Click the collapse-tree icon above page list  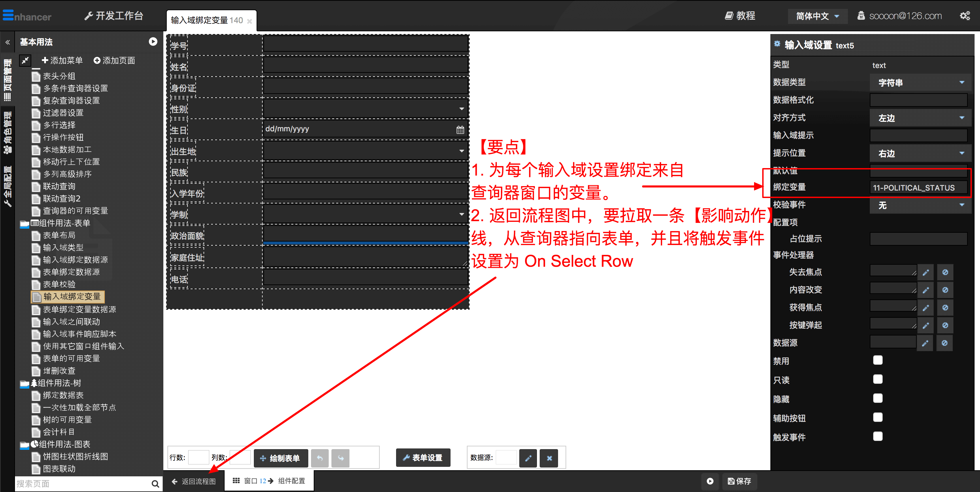tap(26, 60)
